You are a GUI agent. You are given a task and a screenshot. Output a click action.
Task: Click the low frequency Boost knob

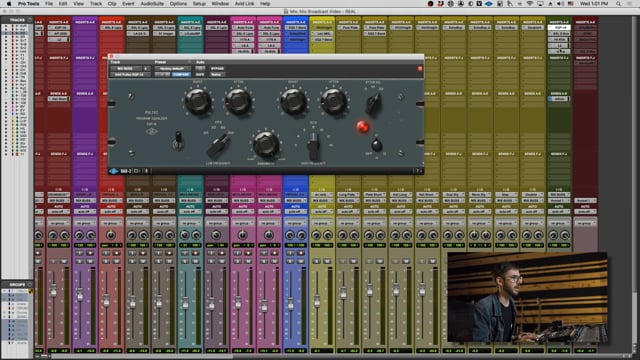coord(198,101)
